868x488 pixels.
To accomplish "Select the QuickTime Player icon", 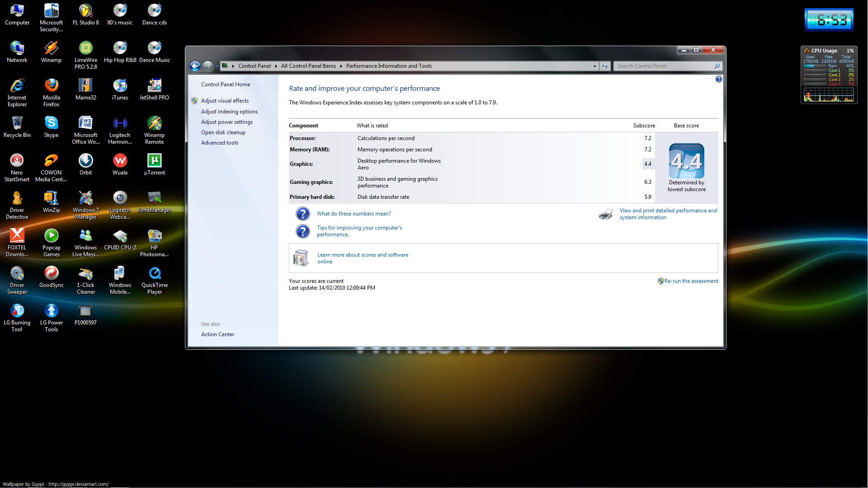I will [154, 280].
